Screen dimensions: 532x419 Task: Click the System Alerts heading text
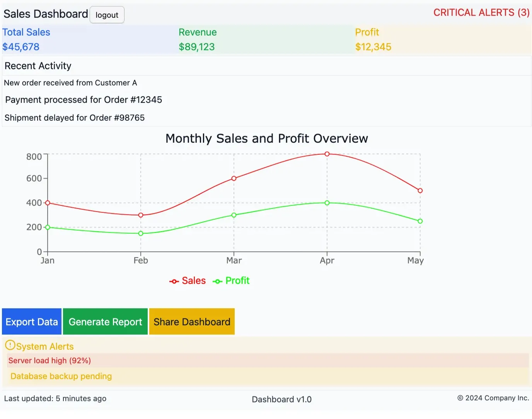click(x=45, y=347)
